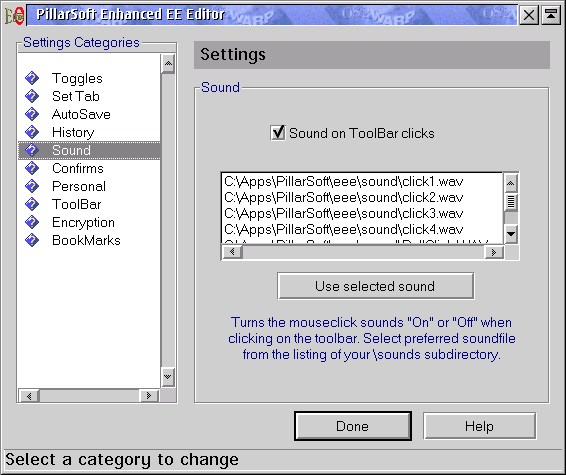Click the sound list vertical scrollbar thumb

coord(511,201)
